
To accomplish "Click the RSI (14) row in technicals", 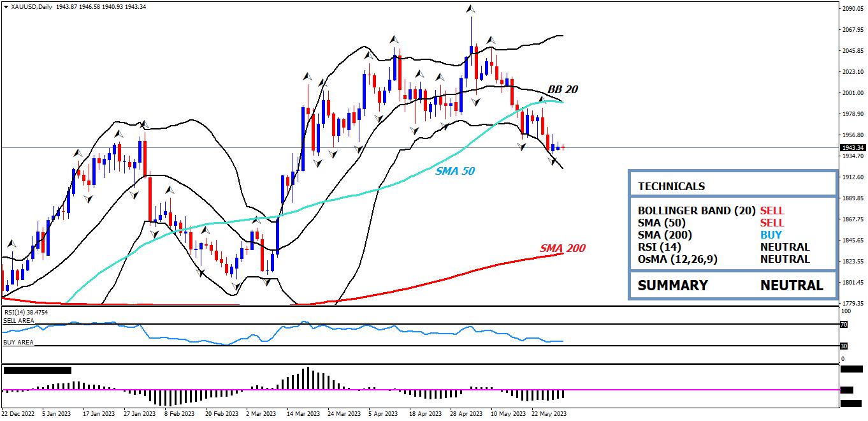I will point(660,247).
